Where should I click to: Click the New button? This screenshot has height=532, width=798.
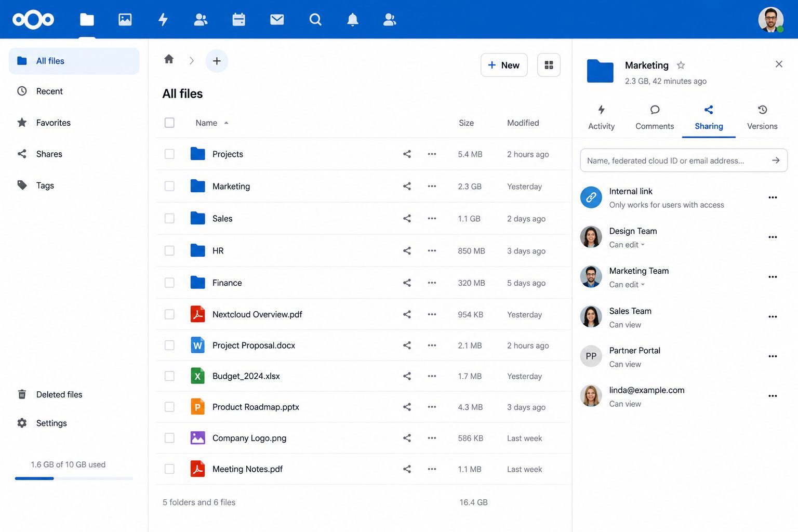click(504, 65)
